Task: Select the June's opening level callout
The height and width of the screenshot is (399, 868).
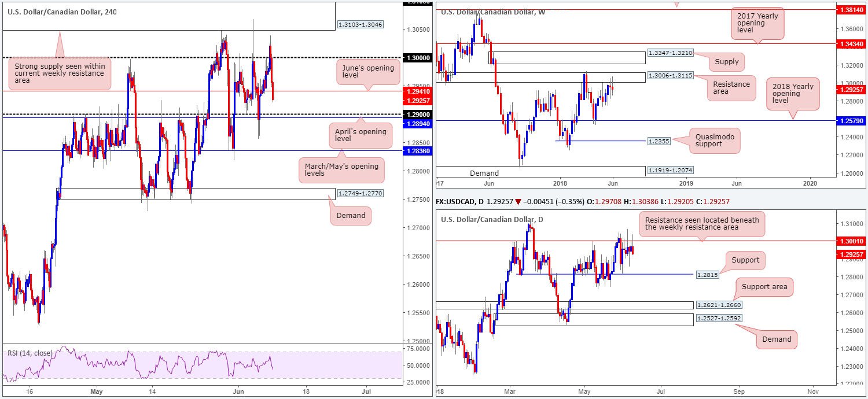Action: 367,72
